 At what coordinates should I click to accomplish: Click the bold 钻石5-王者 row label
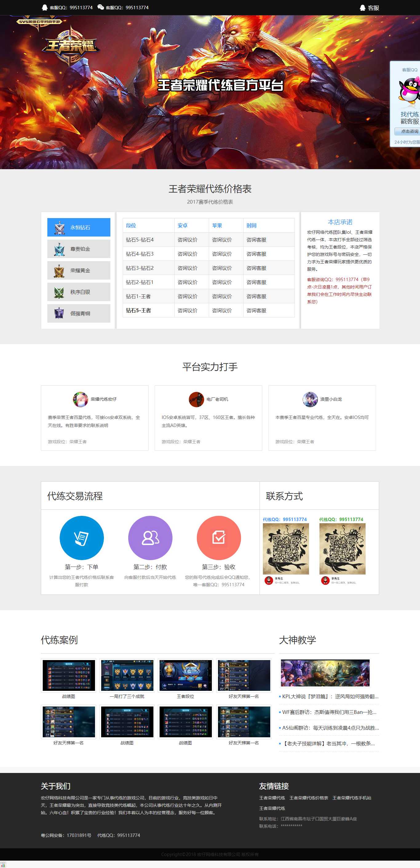(x=138, y=311)
